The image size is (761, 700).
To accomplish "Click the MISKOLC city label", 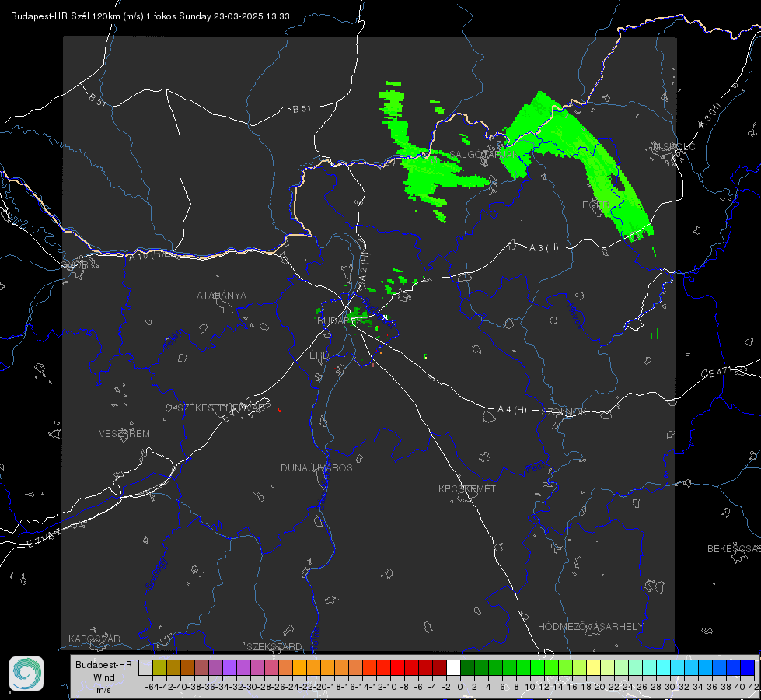I will pyautogui.click(x=674, y=146).
